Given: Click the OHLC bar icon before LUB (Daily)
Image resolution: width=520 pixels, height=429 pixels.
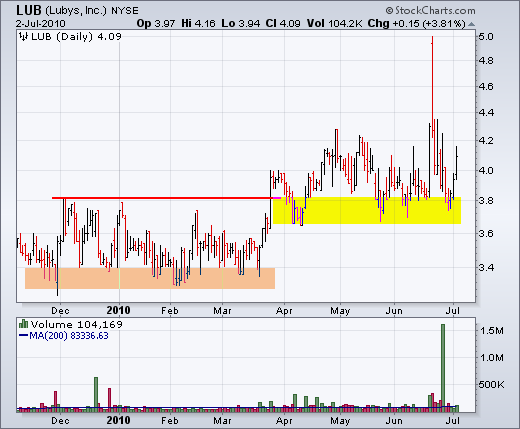Looking at the screenshot, I should click(23, 36).
